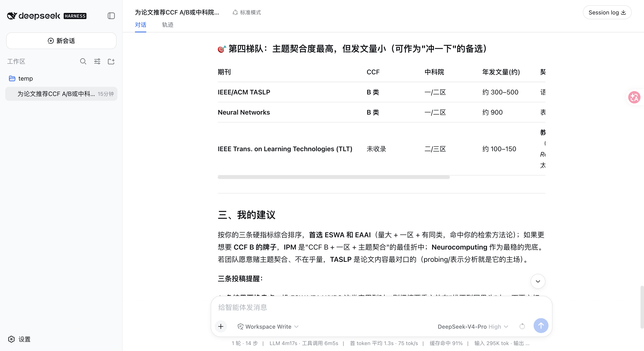Viewport: 644px width, 351px height.
Task: Click the 缓存命中 91% status entry
Action: point(446,343)
